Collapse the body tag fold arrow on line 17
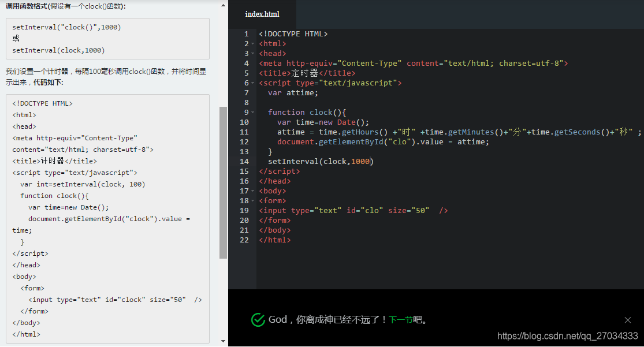Viewport: 644px width, 347px height. click(x=252, y=191)
